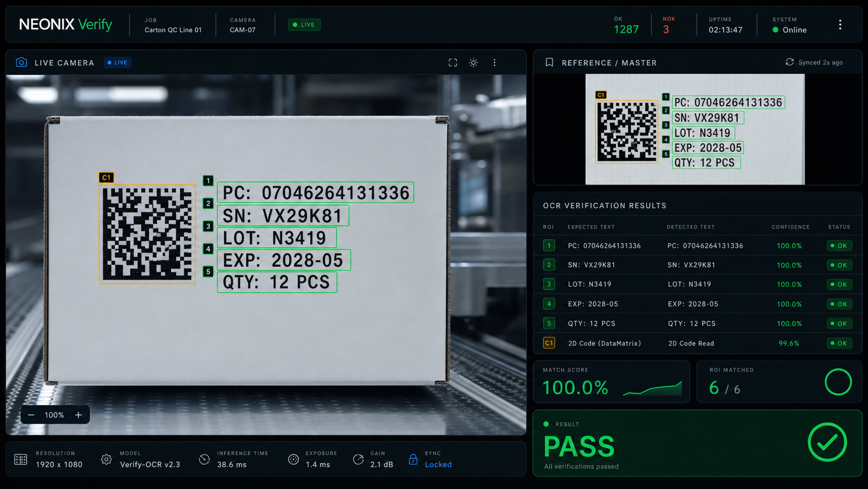868x489 pixels.
Task: Select ROI 2 badge in results table
Action: pyautogui.click(x=549, y=265)
